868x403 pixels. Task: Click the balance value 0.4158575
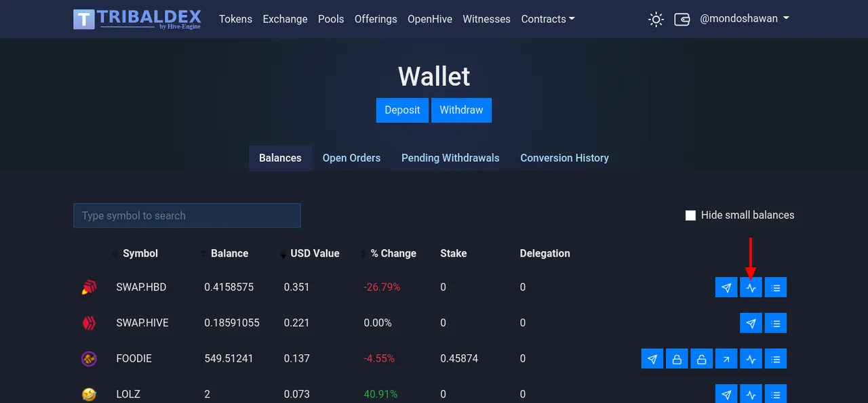(x=229, y=287)
